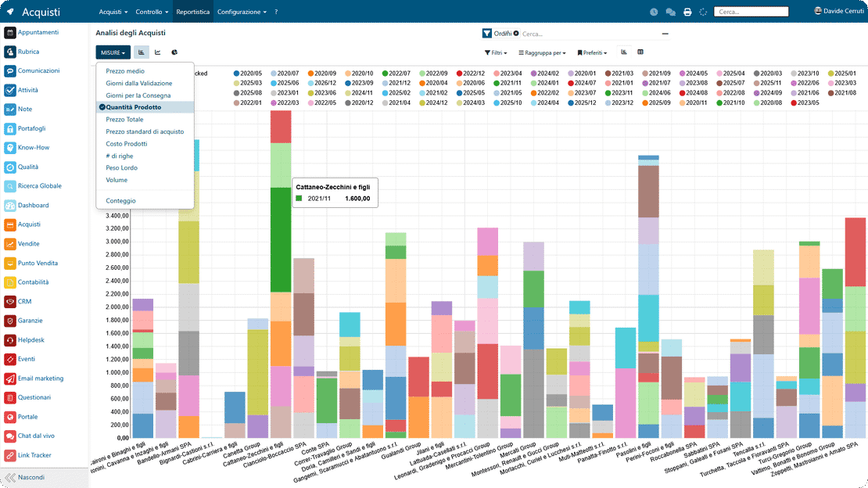
Task: Toggle the 2024/08 legend series
Action: 694,93
